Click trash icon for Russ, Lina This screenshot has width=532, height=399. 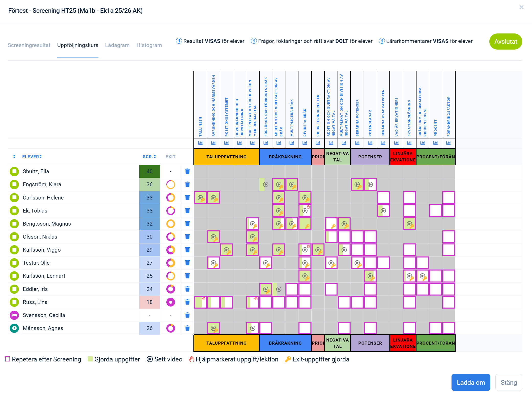pos(187,302)
